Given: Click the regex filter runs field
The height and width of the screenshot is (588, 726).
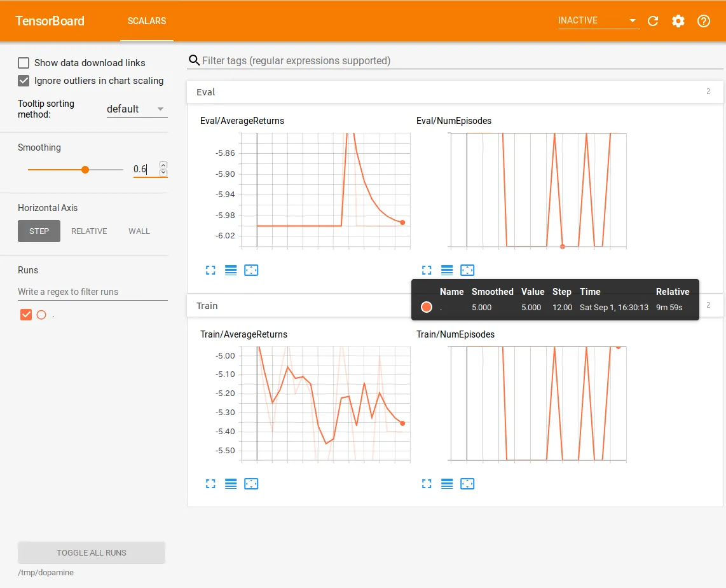Looking at the screenshot, I should 93,292.
